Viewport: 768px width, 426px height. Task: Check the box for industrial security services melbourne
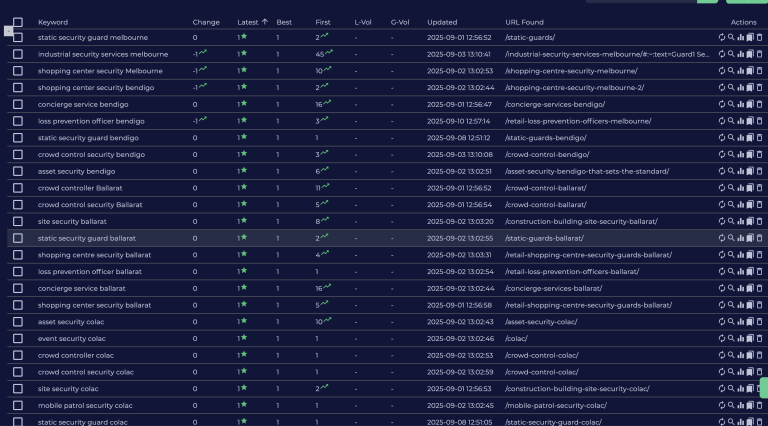tap(17, 54)
